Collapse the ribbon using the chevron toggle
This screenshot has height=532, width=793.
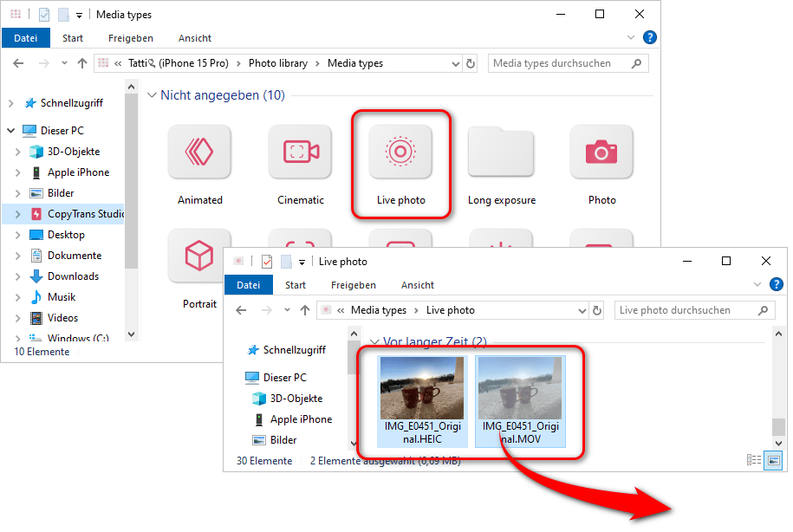point(629,37)
